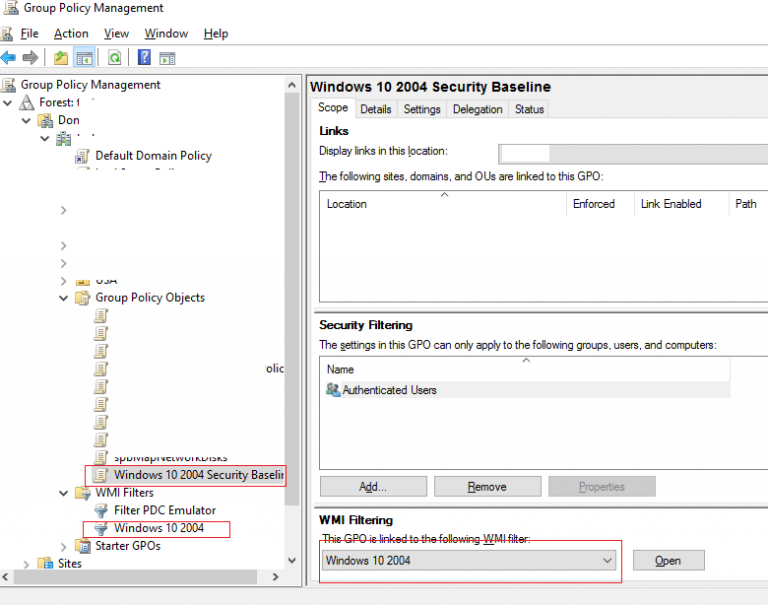Click the Add... button under Security Filtering

(373, 486)
